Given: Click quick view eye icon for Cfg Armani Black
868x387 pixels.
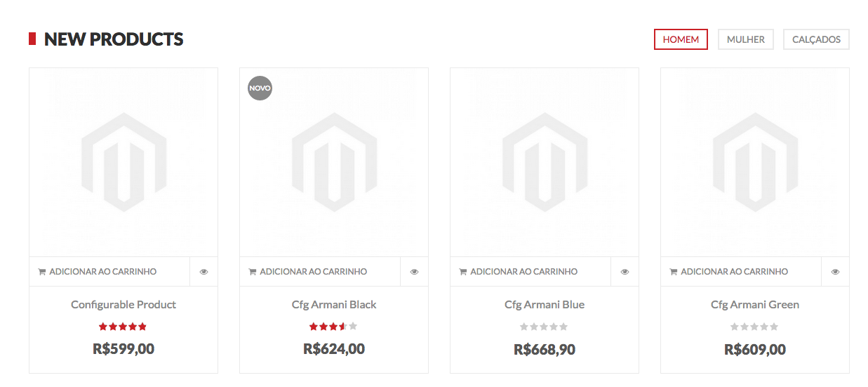Looking at the screenshot, I should [414, 272].
